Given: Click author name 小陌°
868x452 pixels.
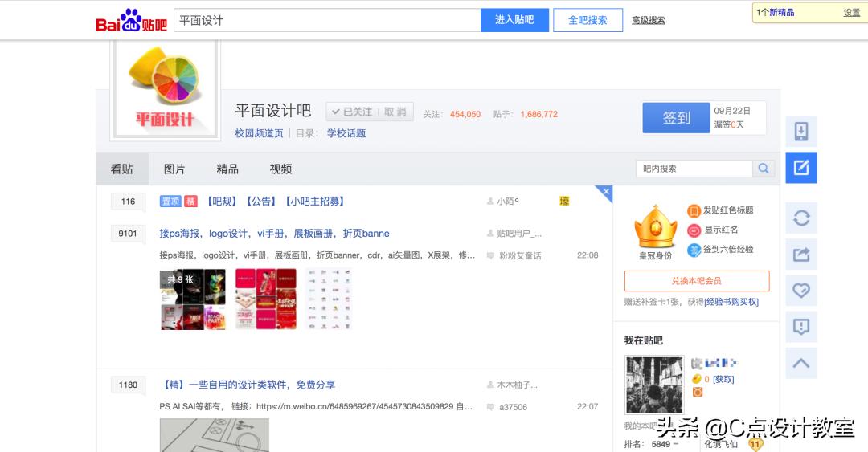Looking at the screenshot, I should tap(508, 202).
